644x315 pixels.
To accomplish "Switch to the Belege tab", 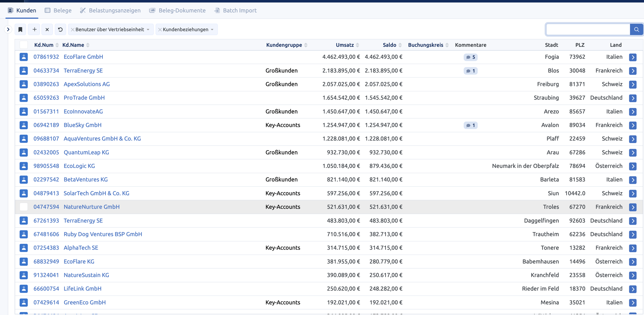I will 58,10.
